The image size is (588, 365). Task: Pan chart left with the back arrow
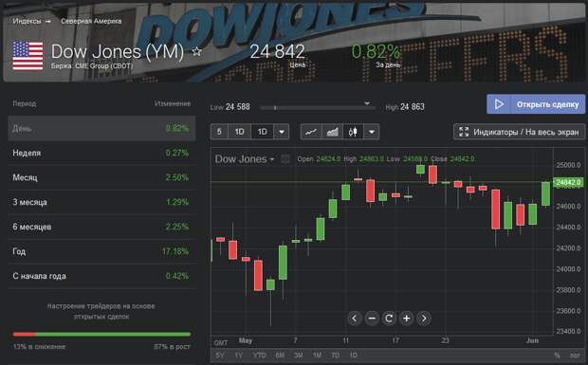point(354,319)
